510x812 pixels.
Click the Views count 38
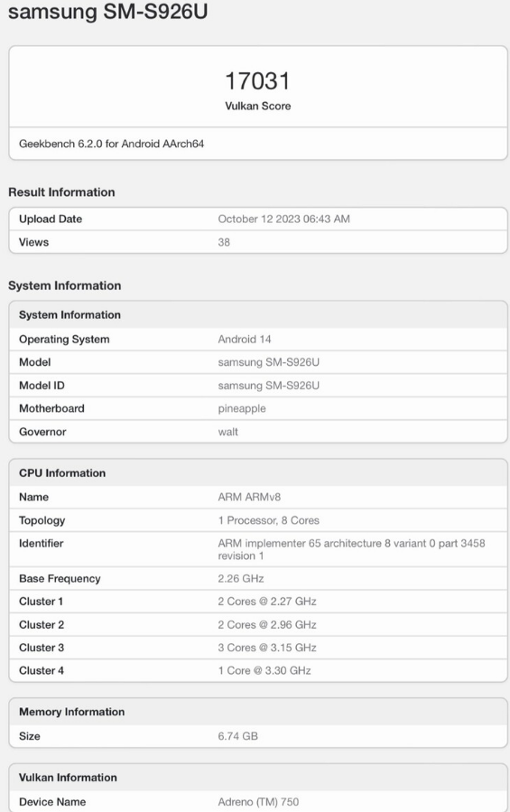(224, 242)
